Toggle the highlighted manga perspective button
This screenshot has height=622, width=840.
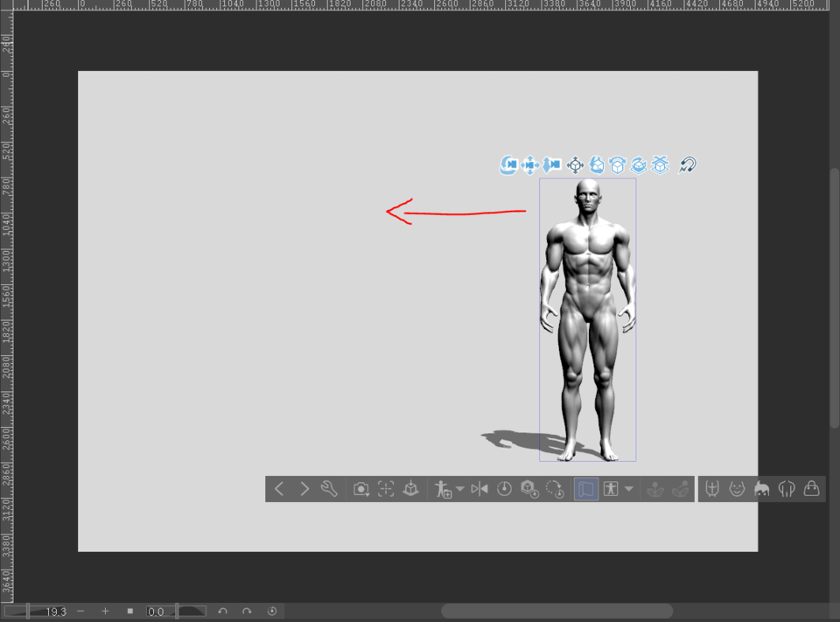pyautogui.click(x=586, y=489)
